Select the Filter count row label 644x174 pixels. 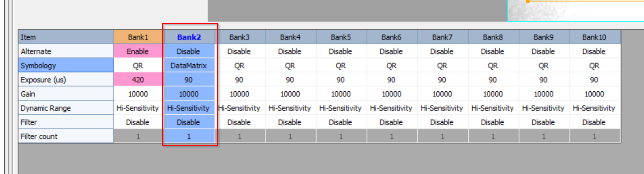coord(66,136)
